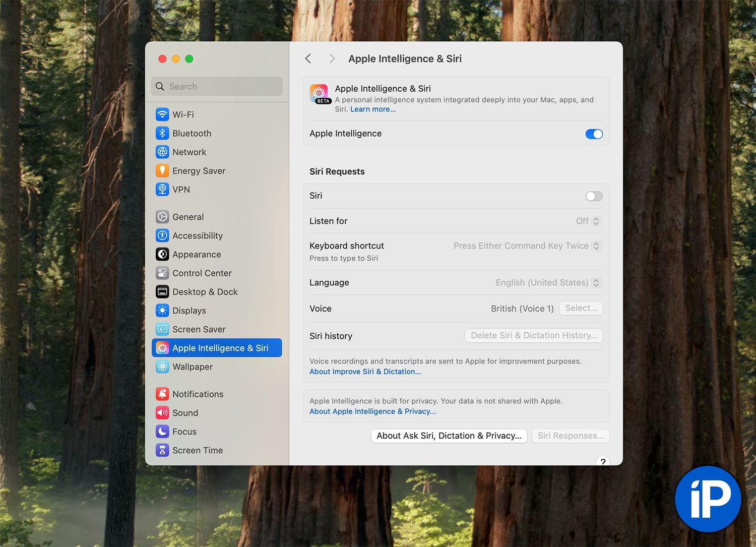Click the Energy Saver lightbulb icon
Screen dimensions: 756x547
click(162, 171)
